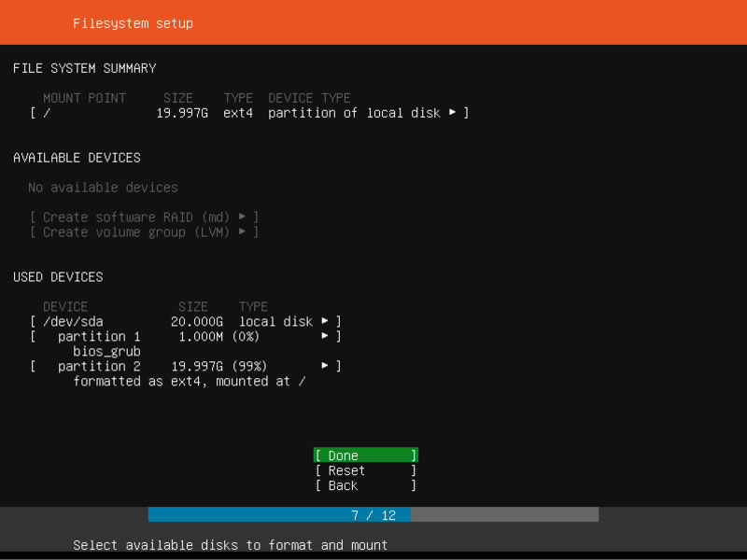The height and width of the screenshot is (560, 747).
Task: Arrow beside Create software RAID (md)
Action: point(242,217)
